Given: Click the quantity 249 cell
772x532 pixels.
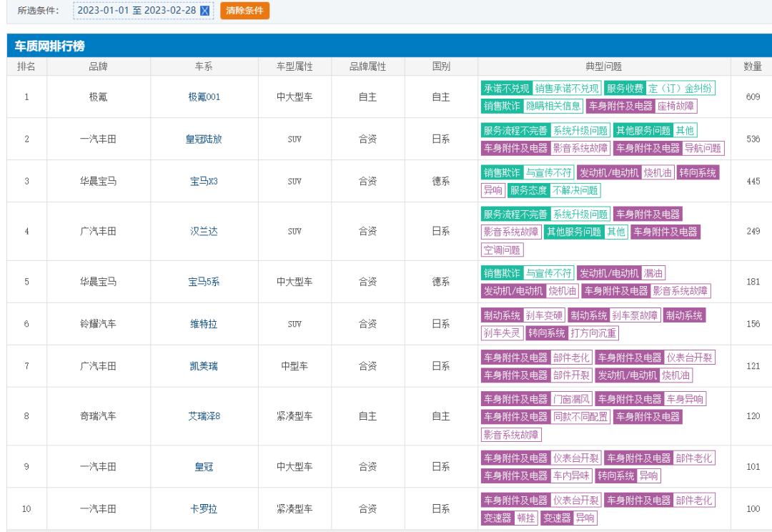Looking at the screenshot, I should [x=753, y=231].
